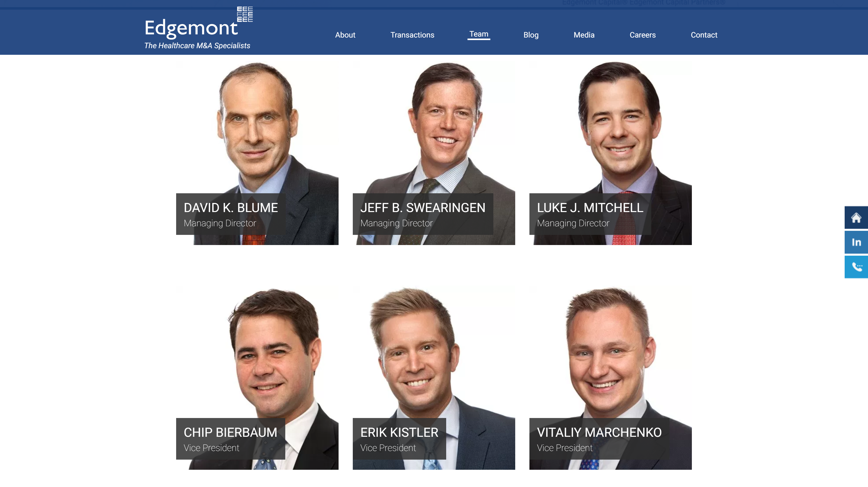Open the Careers link

(643, 35)
